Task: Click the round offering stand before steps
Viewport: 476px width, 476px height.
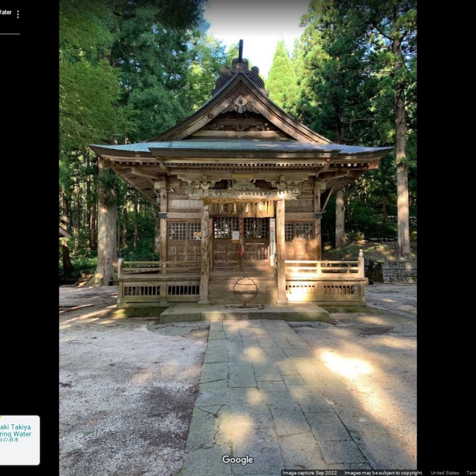Action: pyautogui.click(x=245, y=291)
